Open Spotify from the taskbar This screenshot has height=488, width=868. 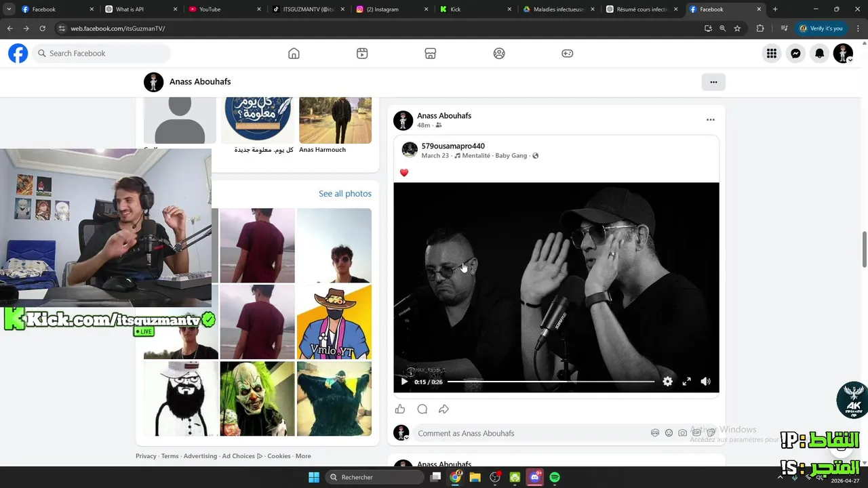555,477
